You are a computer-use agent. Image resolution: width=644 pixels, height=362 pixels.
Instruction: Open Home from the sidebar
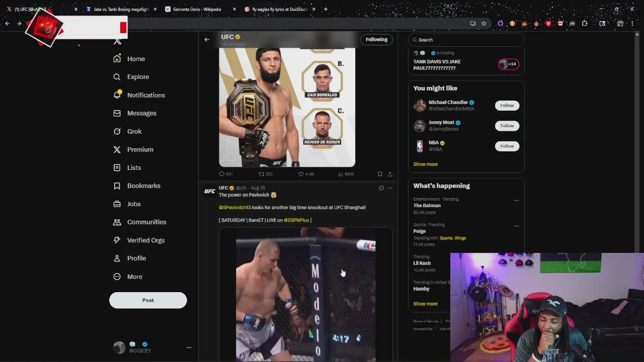pyautogui.click(x=130, y=59)
